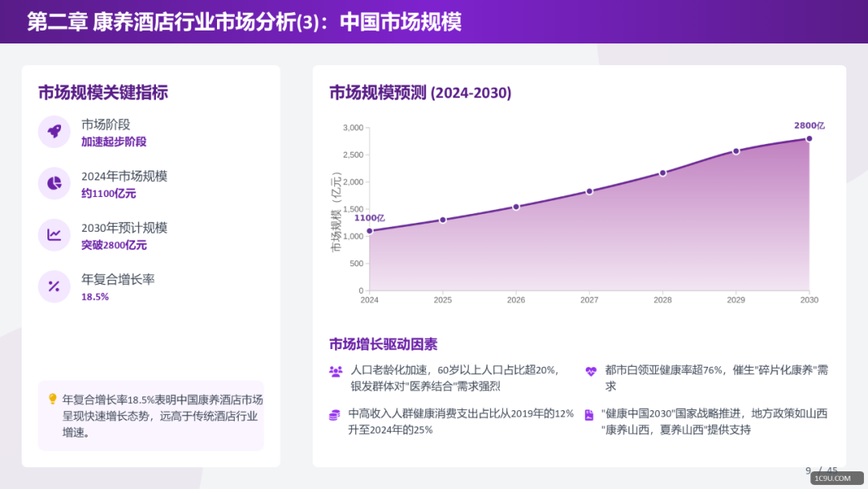The height and width of the screenshot is (489, 868).
Task: Click the pie chart icon for 2024年市场规模
Action: 54,183
